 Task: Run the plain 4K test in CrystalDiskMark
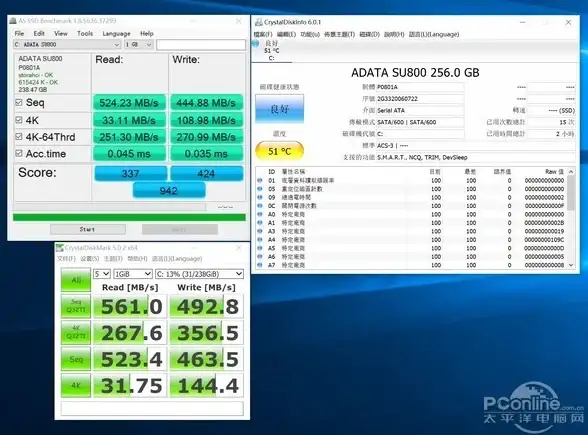click(76, 385)
